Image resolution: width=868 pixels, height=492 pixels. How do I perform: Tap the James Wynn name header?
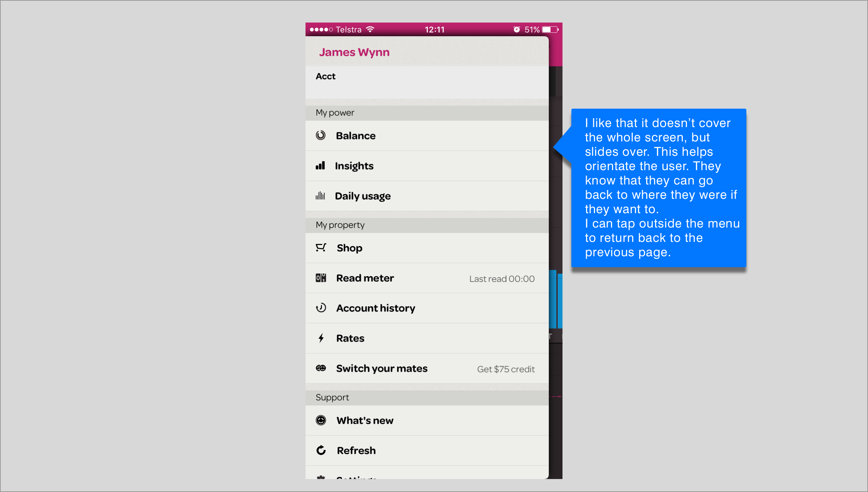[354, 52]
